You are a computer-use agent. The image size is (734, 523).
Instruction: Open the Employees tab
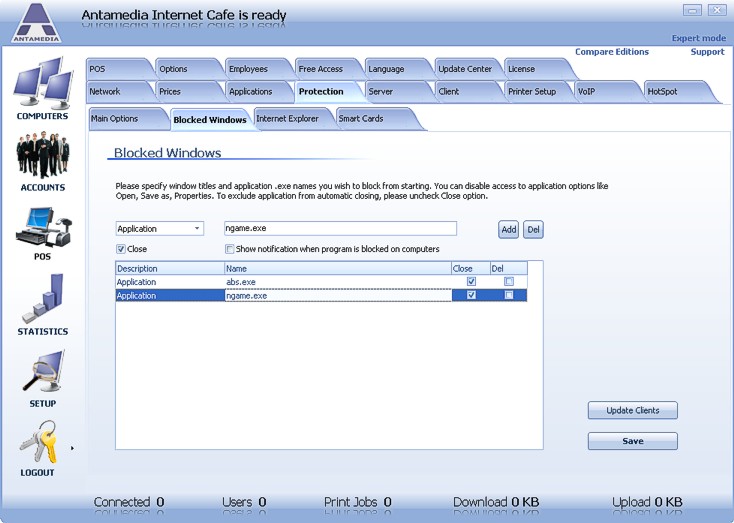pos(257,69)
